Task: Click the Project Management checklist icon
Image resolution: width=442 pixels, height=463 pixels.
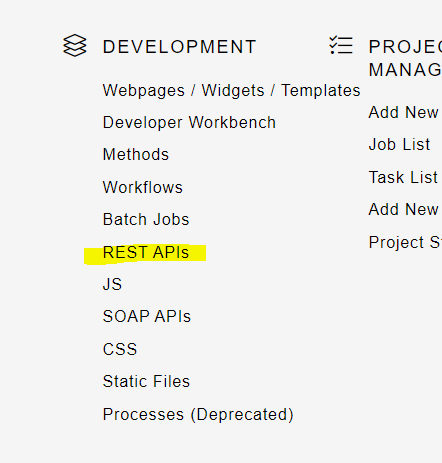Action: (x=341, y=45)
